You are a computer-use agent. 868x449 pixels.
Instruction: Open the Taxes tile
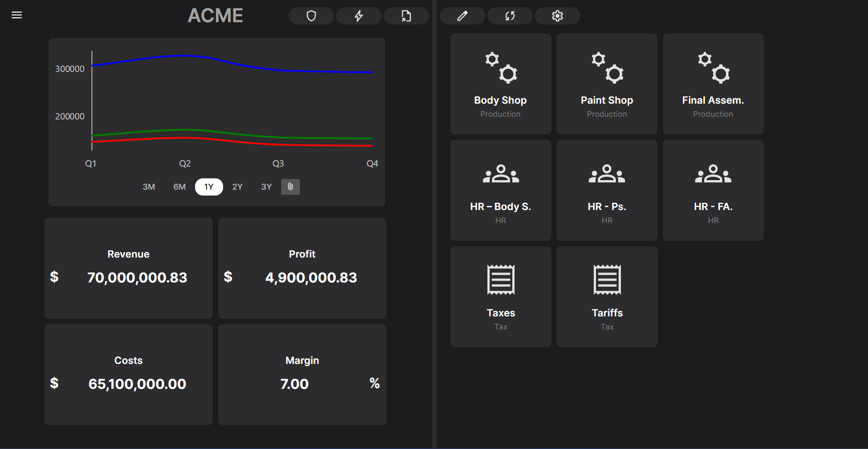[501, 297]
